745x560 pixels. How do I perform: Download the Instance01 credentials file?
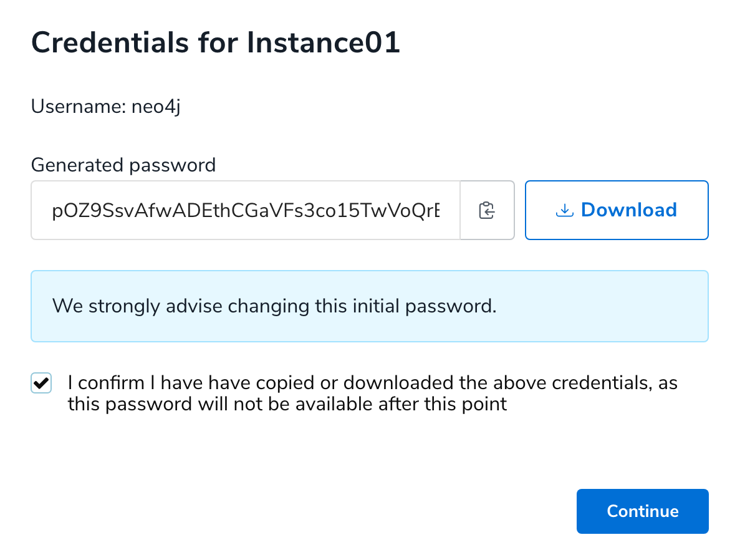[x=616, y=210]
